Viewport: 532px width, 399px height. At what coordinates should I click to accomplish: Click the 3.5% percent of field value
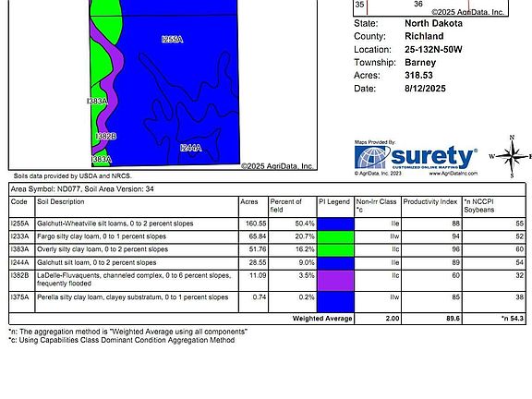pos(307,275)
